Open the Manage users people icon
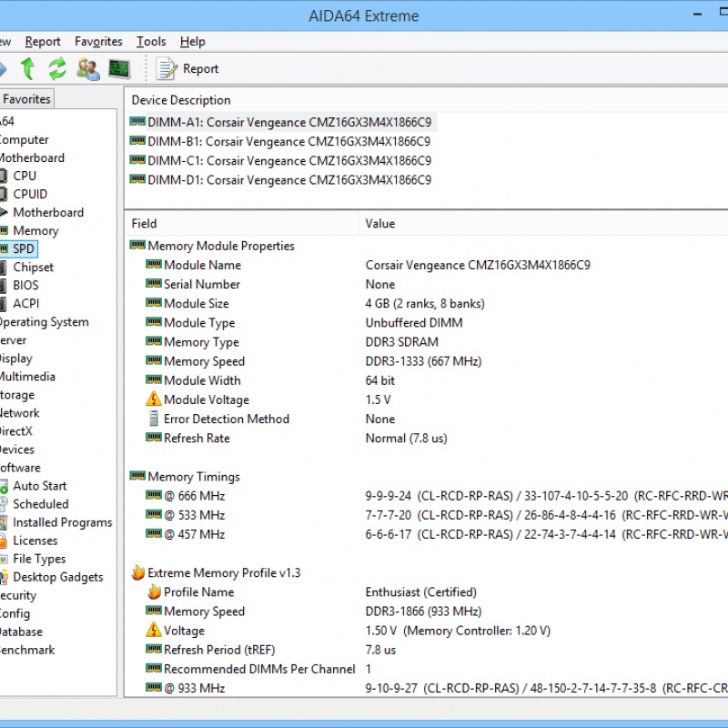The height and width of the screenshot is (728, 728). click(x=88, y=69)
